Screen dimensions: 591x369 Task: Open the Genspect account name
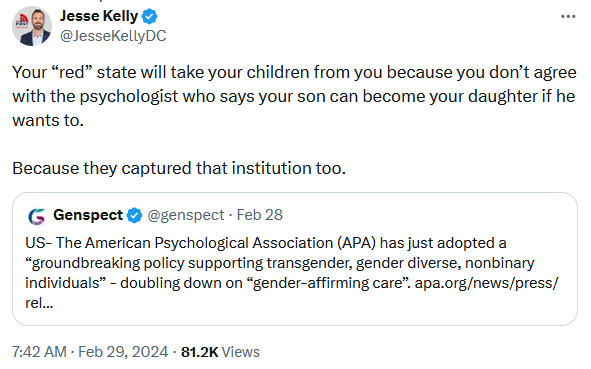click(x=88, y=215)
